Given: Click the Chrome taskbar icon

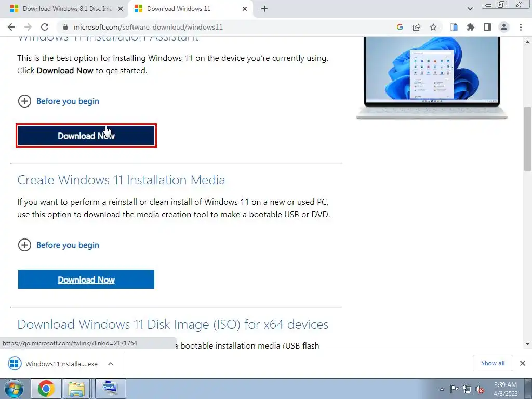Looking at the screenshot, I should click(x=46, y=389).
